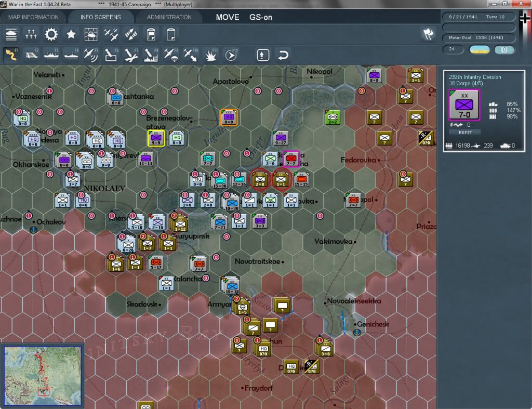
Task: Select the Soviet 3=8 stack near Genichesk
Action: point(325,347)
